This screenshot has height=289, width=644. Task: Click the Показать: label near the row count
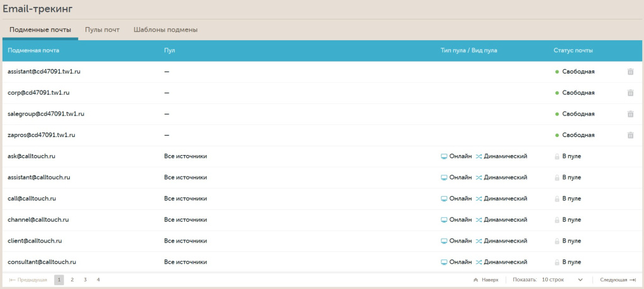tap(525, 280)
